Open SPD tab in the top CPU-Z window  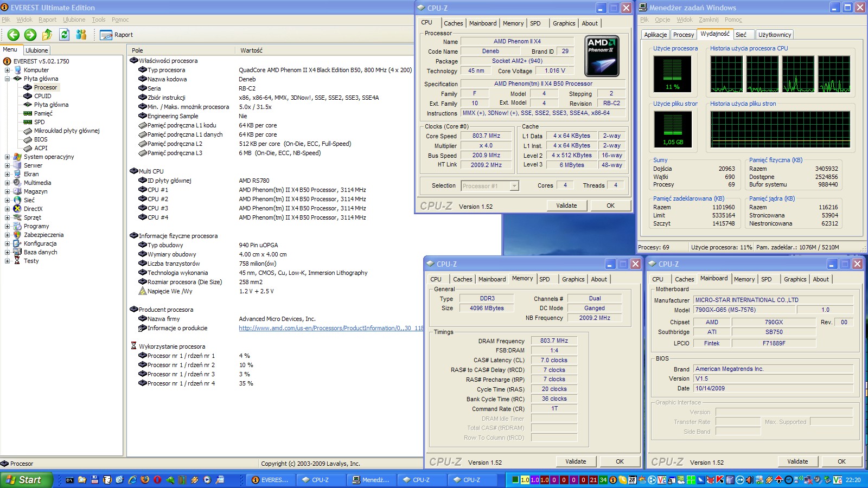point(535,23)
